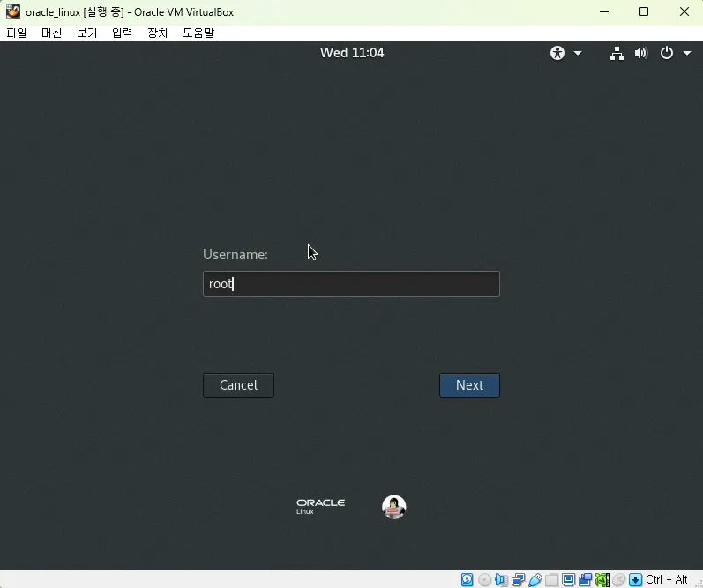
Task: Open the power icon in top bar
Action: tap(667, 53)
